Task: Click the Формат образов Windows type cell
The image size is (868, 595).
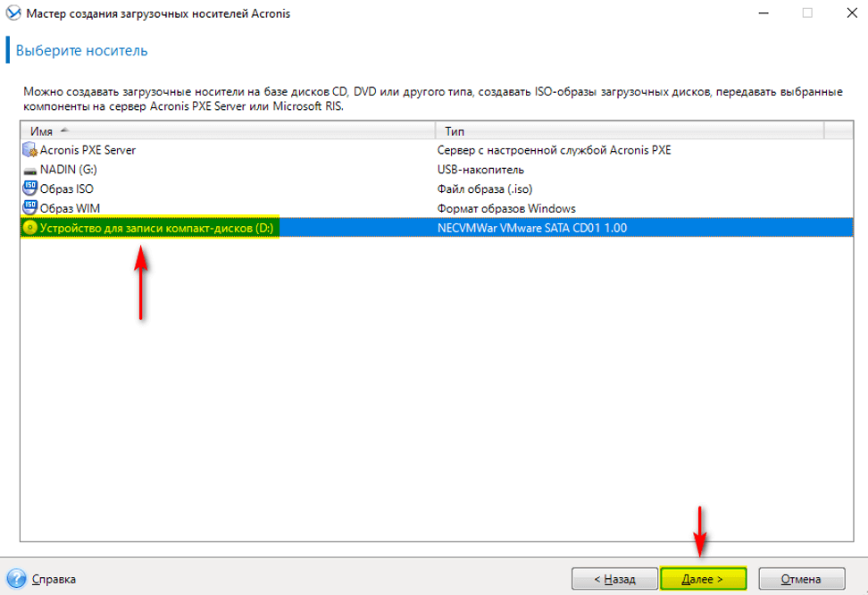Action: pyautogui.click(x=506, y=208)
